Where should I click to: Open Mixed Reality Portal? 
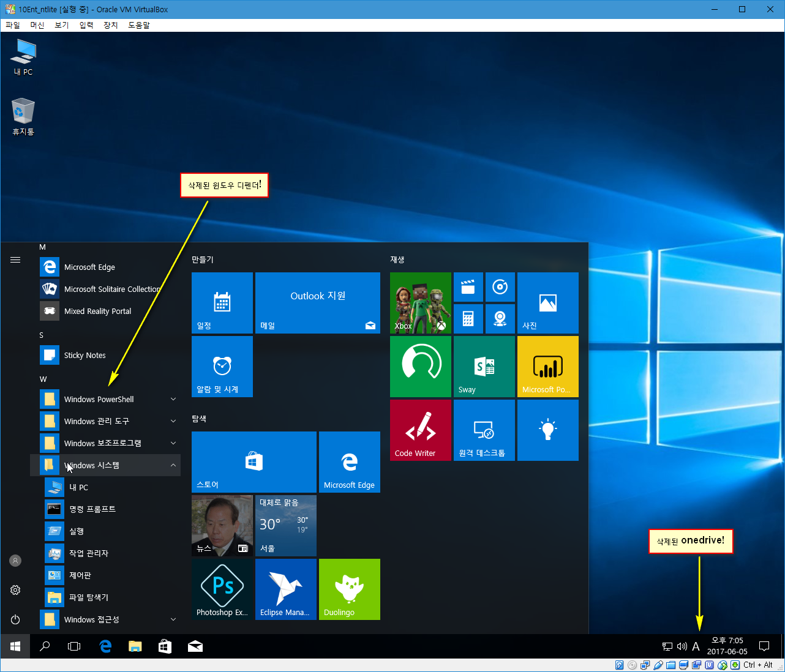(105, 311)
